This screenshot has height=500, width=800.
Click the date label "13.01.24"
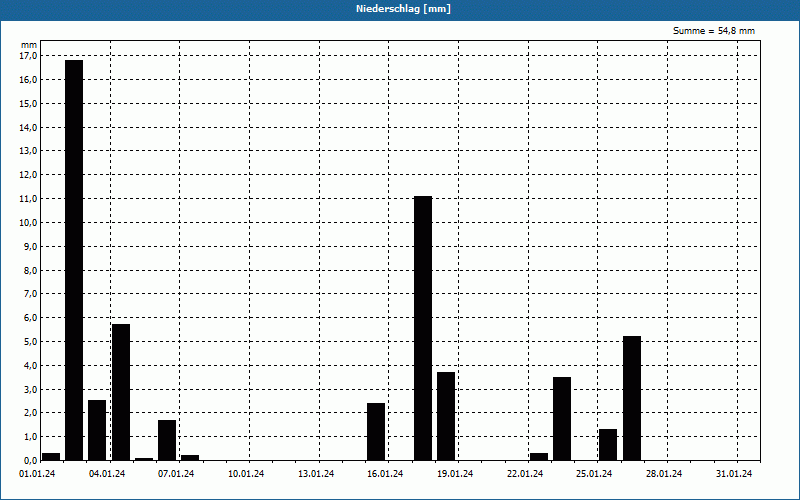click(x=316, y=474)
